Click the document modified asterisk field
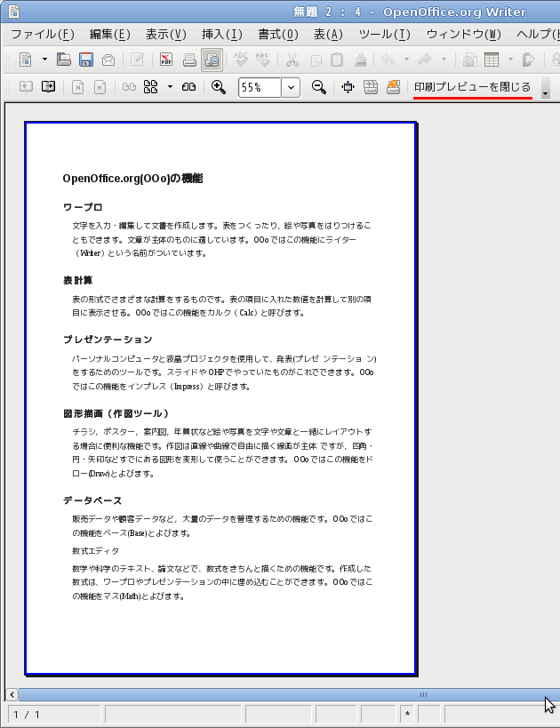 (x=407, y=715)
